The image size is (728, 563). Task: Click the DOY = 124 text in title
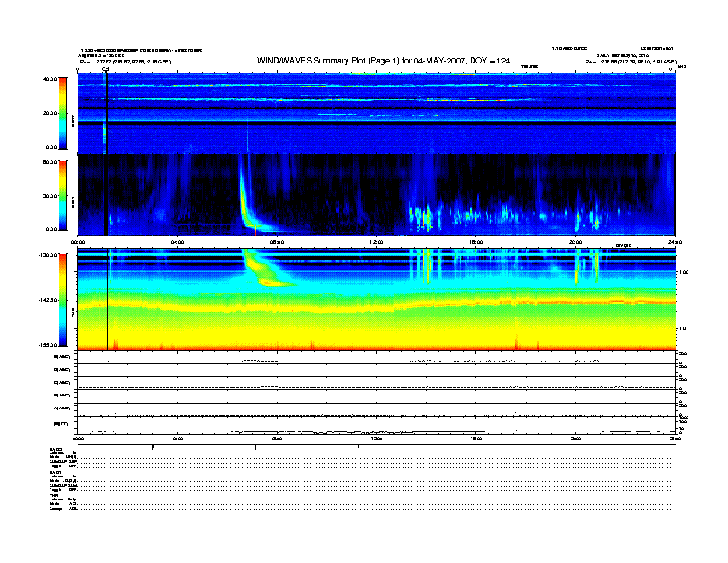pos(490,61)
